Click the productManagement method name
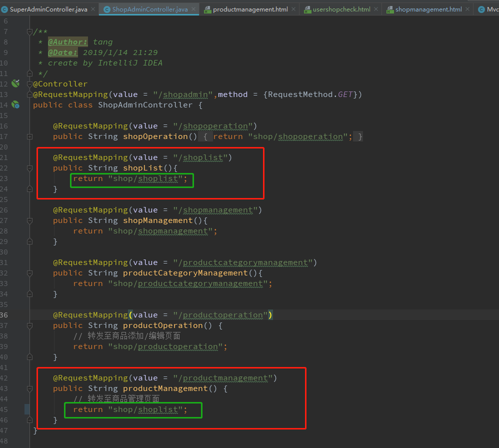Image resolution: width=499 pixels, height=448 pixels. [165, 388]
